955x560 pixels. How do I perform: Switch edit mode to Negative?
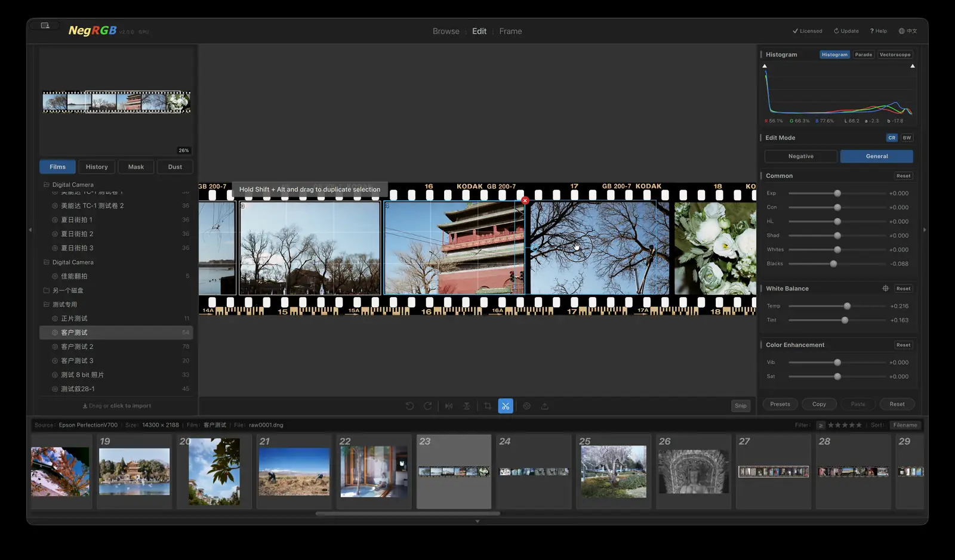(800, 156)
